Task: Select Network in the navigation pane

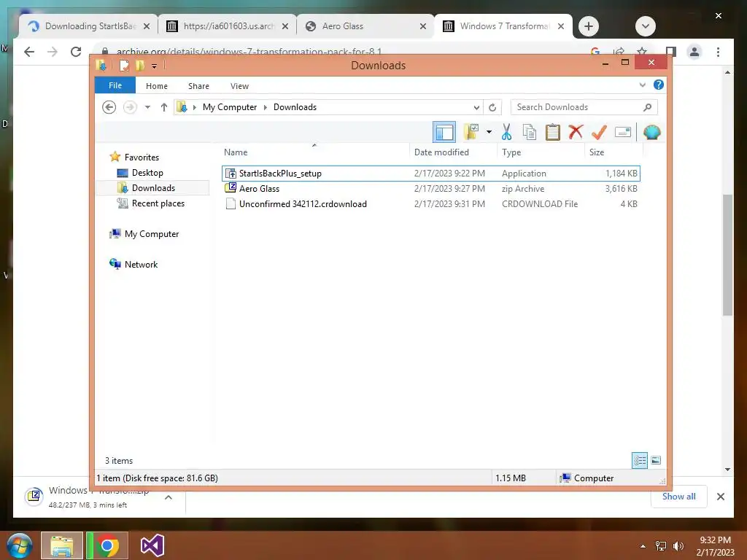Action: [x=141, y=264]
